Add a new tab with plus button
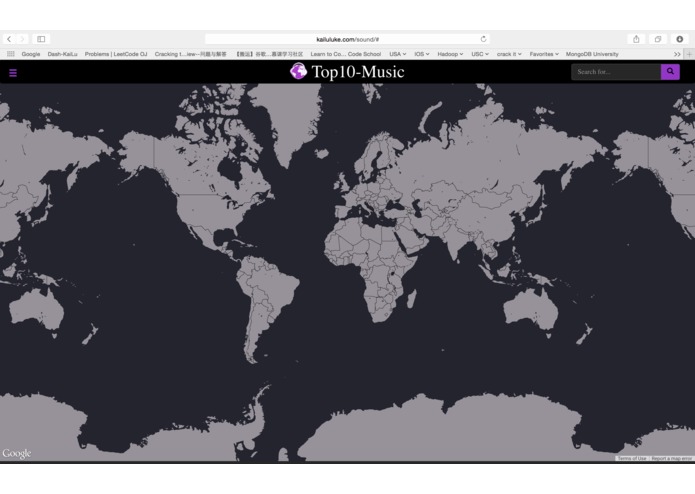 point(689,54)
